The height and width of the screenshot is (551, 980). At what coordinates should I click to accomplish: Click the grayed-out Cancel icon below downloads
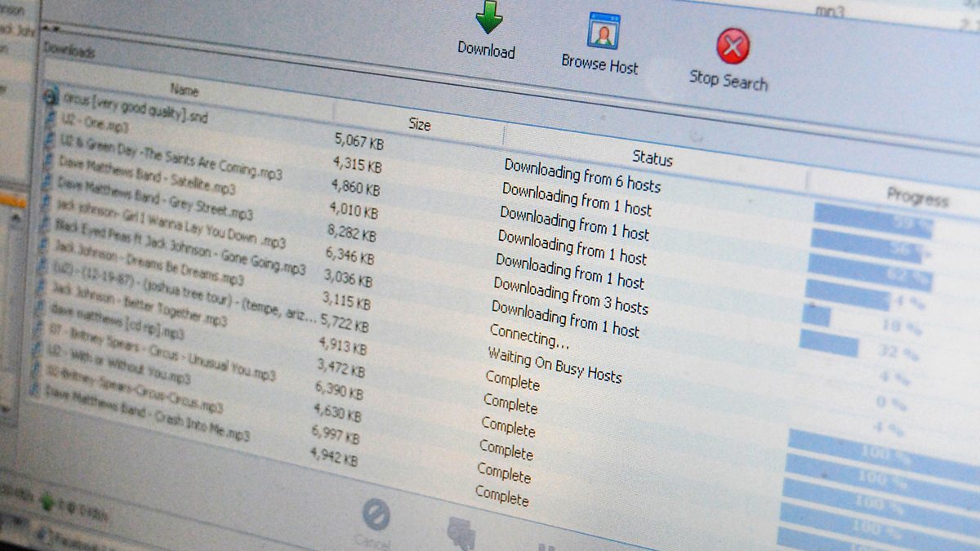[376, 516]
